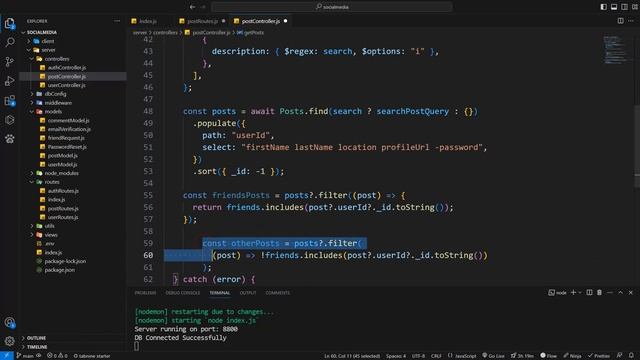Open errors and warnings count in status bar
Screen dimensions: 640x360
[57, 356]
